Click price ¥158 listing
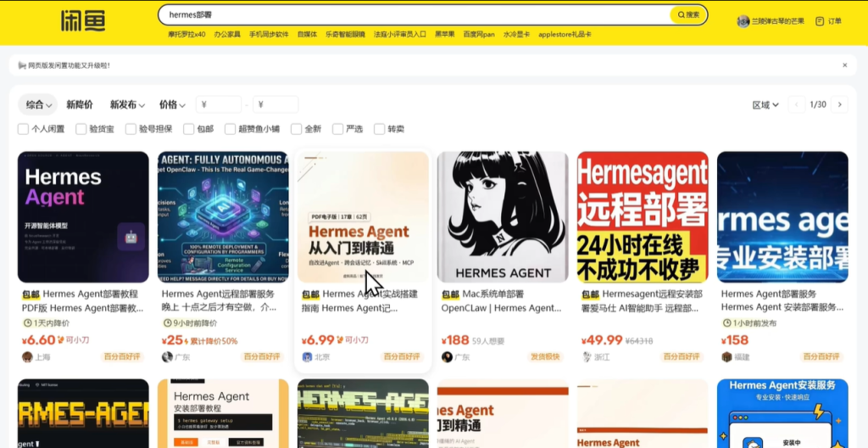 [x=735, y=340]
